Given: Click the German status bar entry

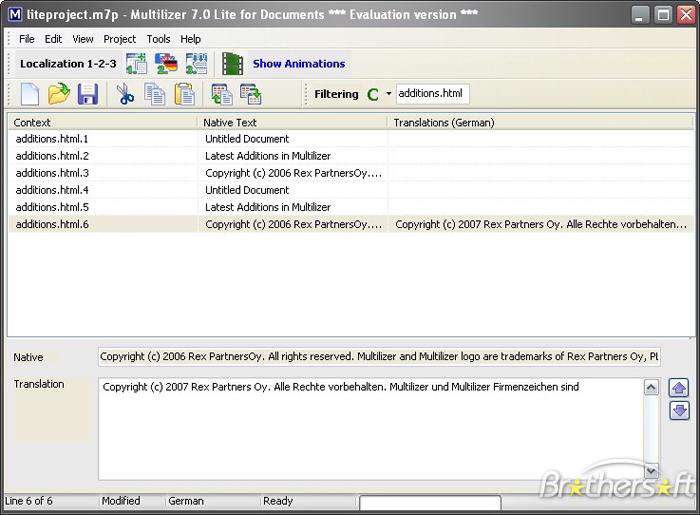Looking at the screenshot, I should click(186, 501).
